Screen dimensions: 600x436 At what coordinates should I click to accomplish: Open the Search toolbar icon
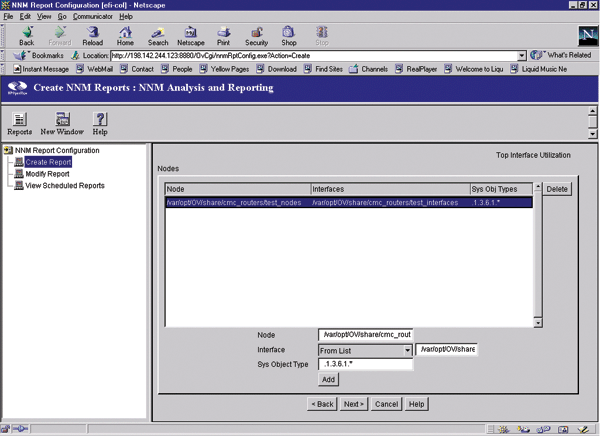point(158,34)
